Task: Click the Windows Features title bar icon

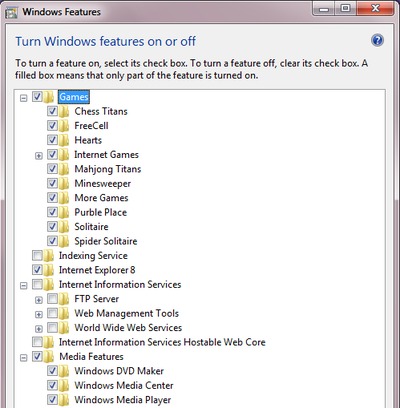Action: coord(11,12)
